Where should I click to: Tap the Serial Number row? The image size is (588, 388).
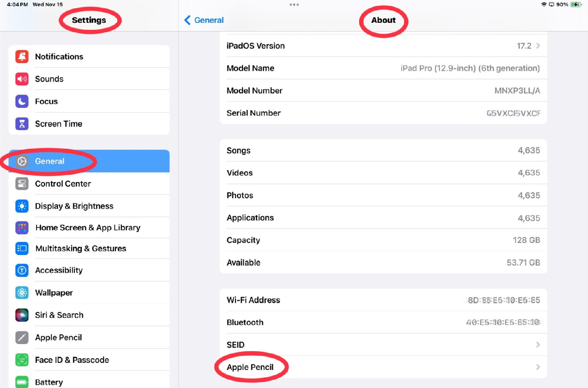[383, 113]
